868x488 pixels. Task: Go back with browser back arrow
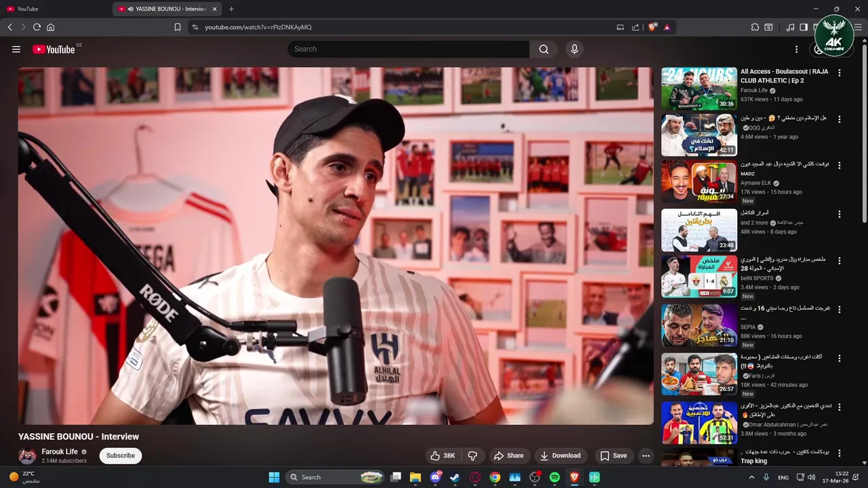point(10,27)
